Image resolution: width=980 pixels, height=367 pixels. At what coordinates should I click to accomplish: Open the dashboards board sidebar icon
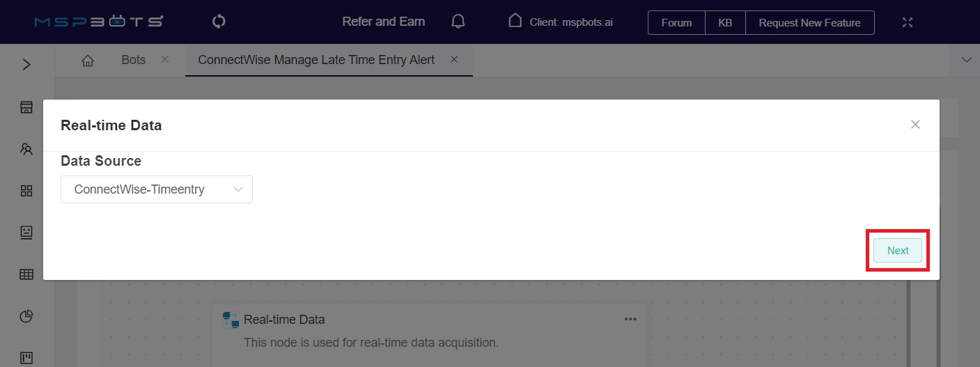(x=26, y=359)
